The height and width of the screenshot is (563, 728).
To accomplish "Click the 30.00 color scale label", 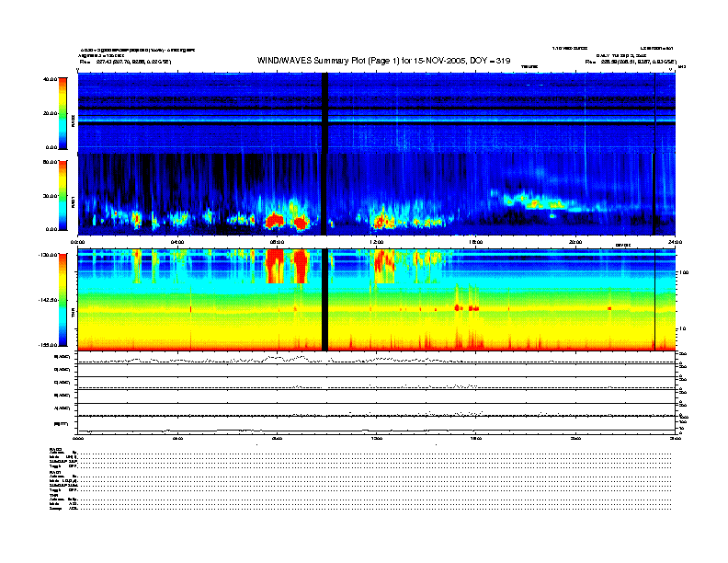I will click(x=50, y=196).
